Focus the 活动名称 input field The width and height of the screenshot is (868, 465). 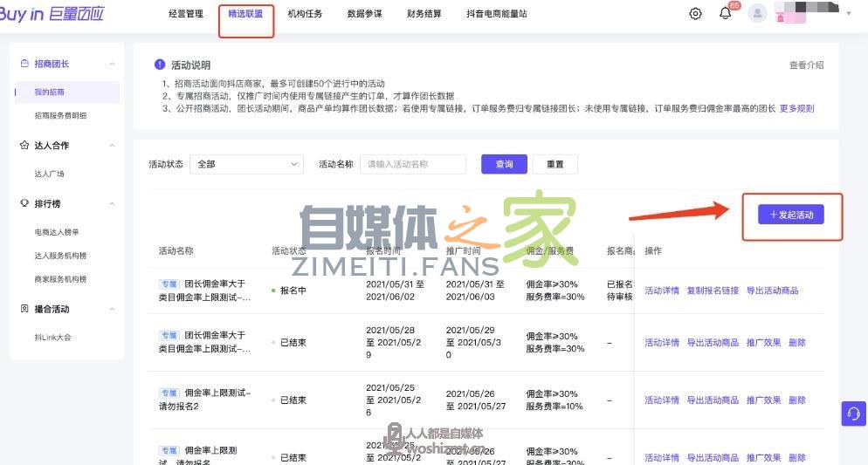point(413,164)
